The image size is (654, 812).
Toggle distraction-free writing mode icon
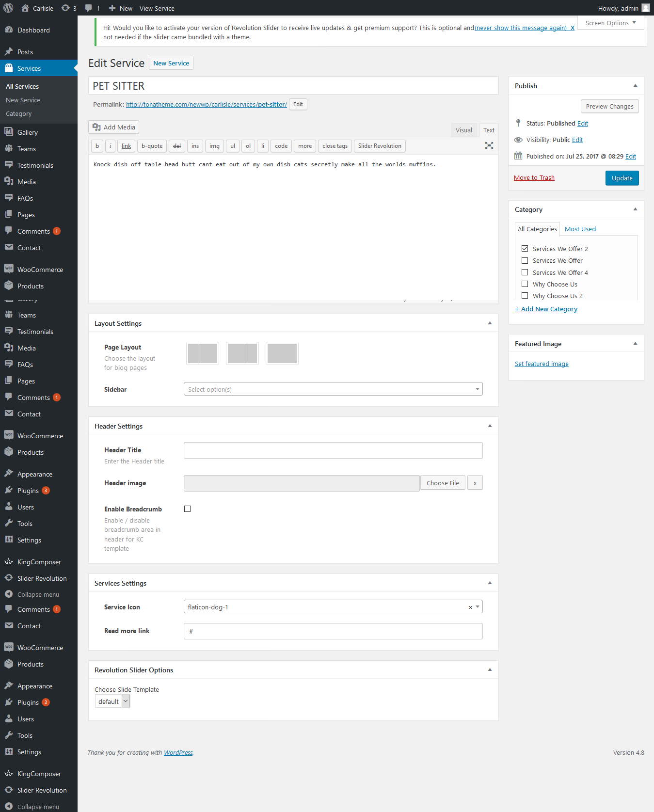tap(489, 145)
